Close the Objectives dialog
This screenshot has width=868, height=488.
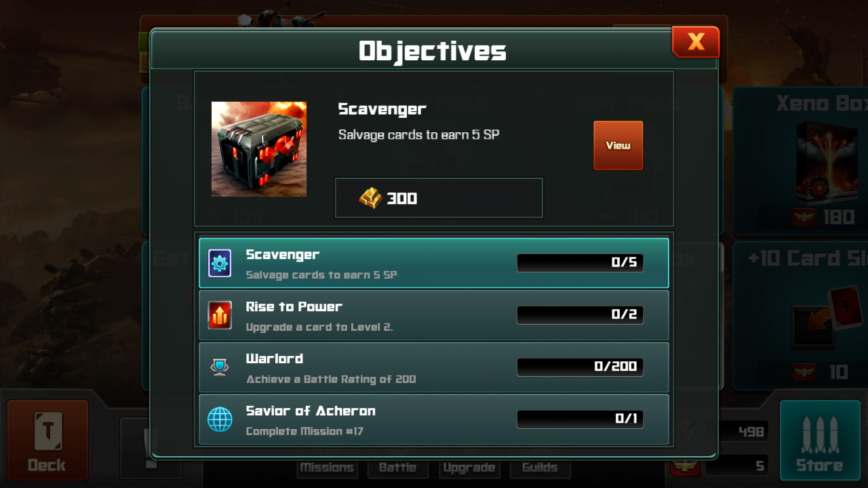695,42
